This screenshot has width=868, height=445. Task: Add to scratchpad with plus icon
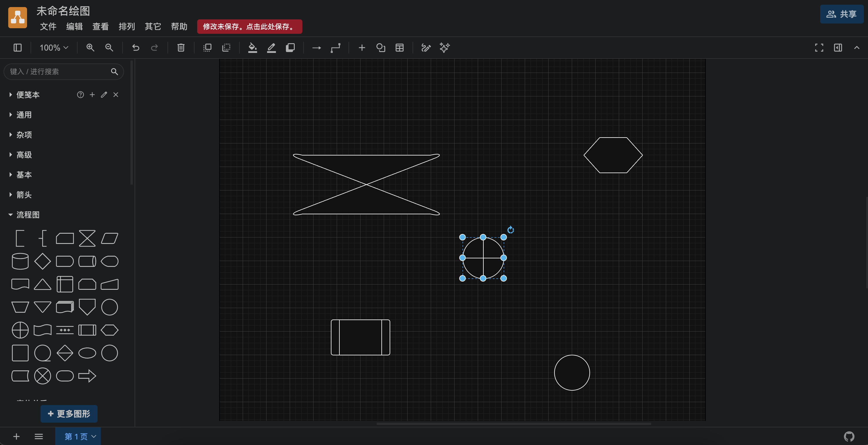[x=92, y=95]
